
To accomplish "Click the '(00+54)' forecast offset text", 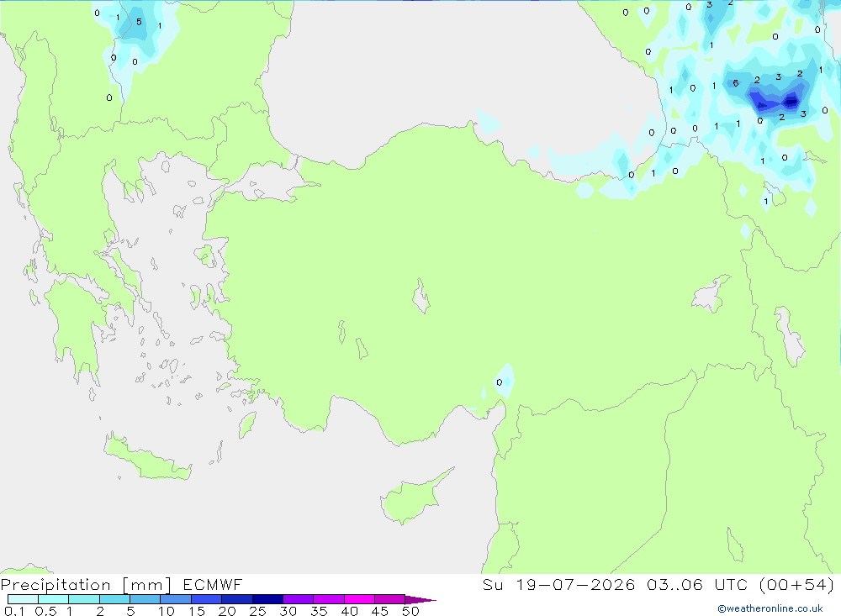I will click(796, 584).
